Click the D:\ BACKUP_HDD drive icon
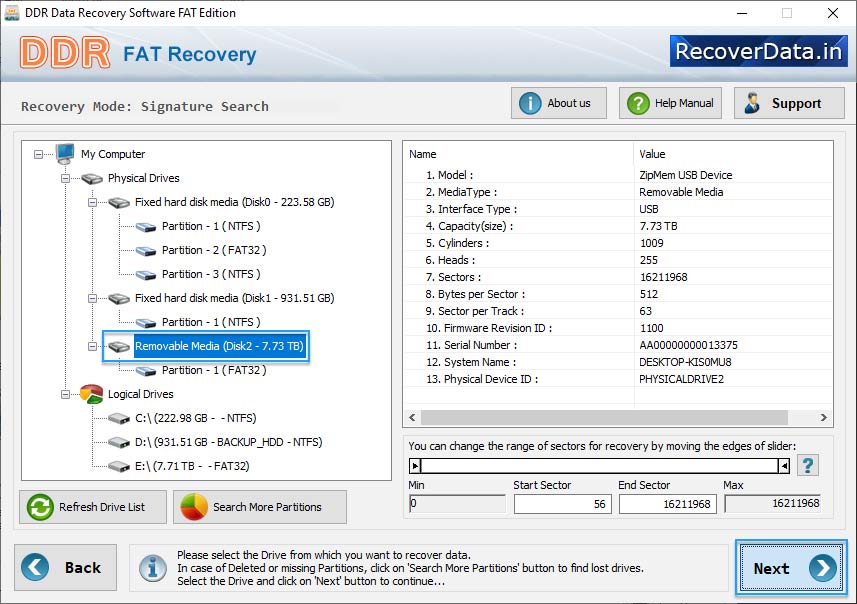857x604 pixels. click(x=119, y=443)
